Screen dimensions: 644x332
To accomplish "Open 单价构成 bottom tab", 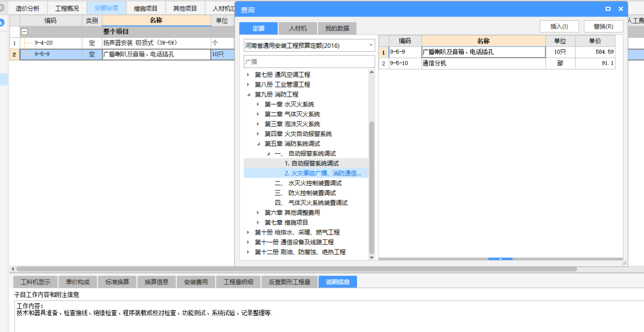I will click(77, 282).
